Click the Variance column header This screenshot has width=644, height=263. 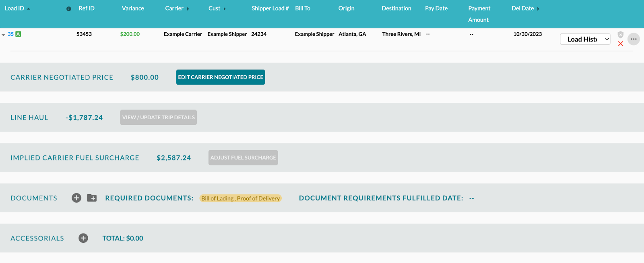(133, 8)
